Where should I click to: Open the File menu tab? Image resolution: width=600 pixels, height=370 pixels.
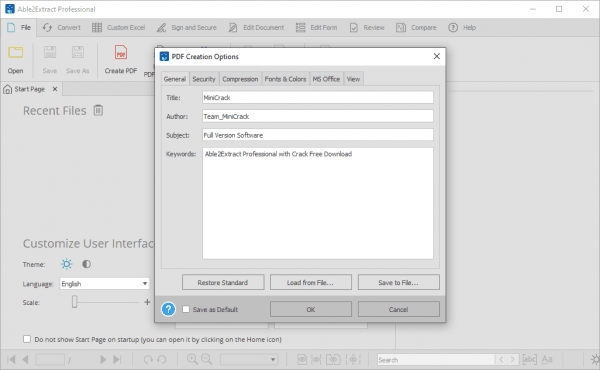click(x=19, y=28)
